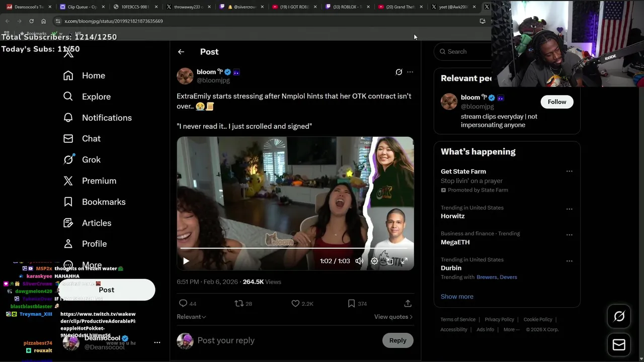
Task: Click the share icon on the post
Action: [408, 303]
